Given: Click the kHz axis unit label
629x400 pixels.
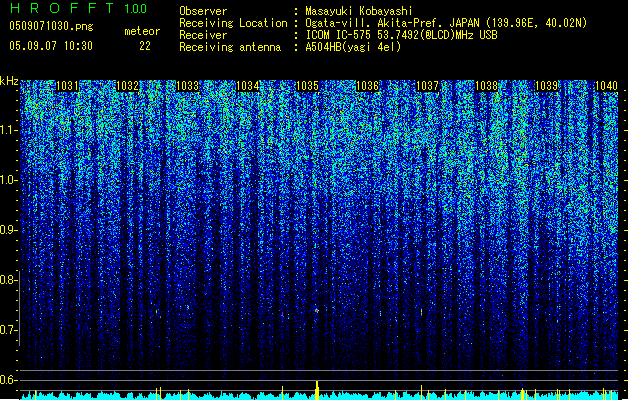Looking at the screenshot, I should click(9, 81).
